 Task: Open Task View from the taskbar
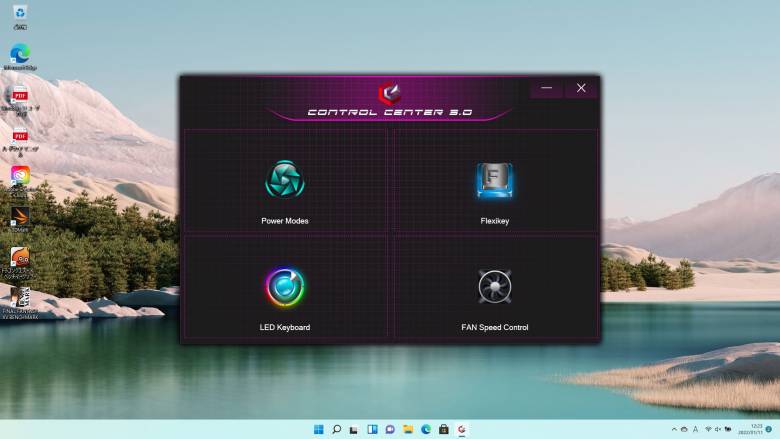(354, 429)
